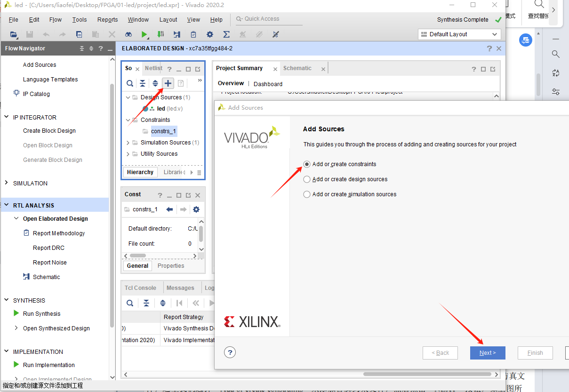Image resolution: width=569 pixels, height=392 pixels.
Task: Collapse the RTL ANALYSIS section
Action: pos(7,205)
